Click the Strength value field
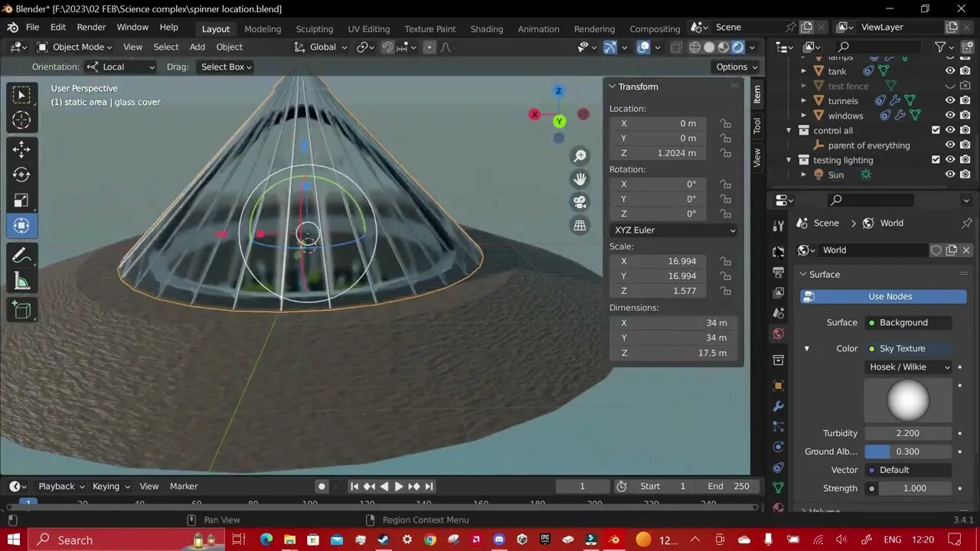 pyautogui.click(x=915, y=488)
